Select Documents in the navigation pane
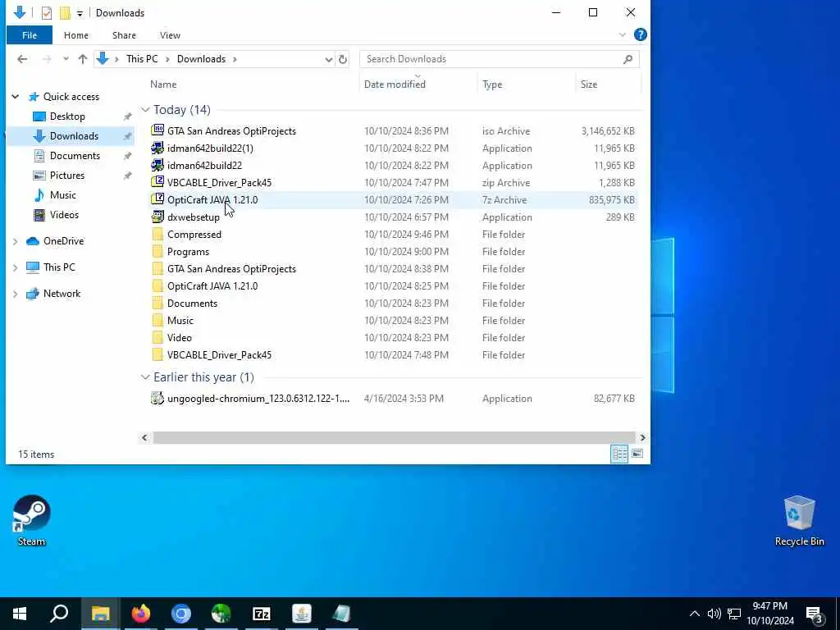Screen dimensions: 840x630 [x=75, y=156]
